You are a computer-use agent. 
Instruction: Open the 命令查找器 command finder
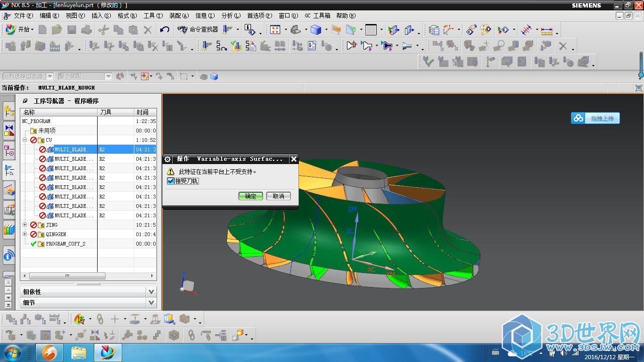[x=198, y=30]
